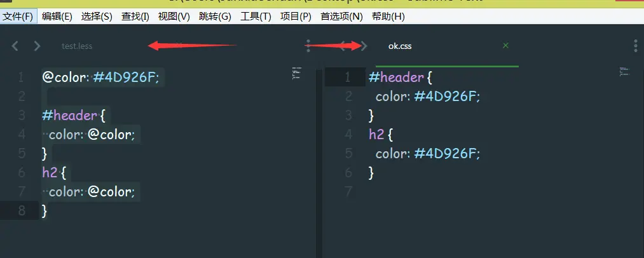This screenshot has height=258, width=644.
Task: Click the forward arrow beside test.less tab
Action: pos(37,46)
